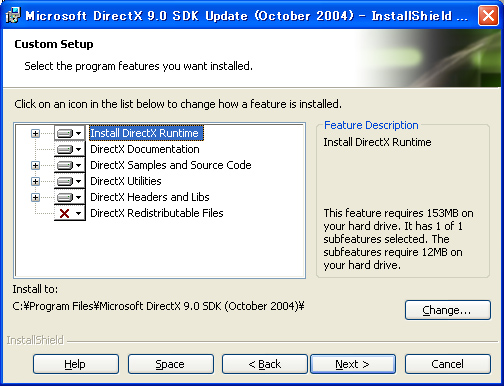Open red X dropdown for DirectX Redistributable Files
Viewport: 504px width, 386px height.
click(x=70, y=213)
